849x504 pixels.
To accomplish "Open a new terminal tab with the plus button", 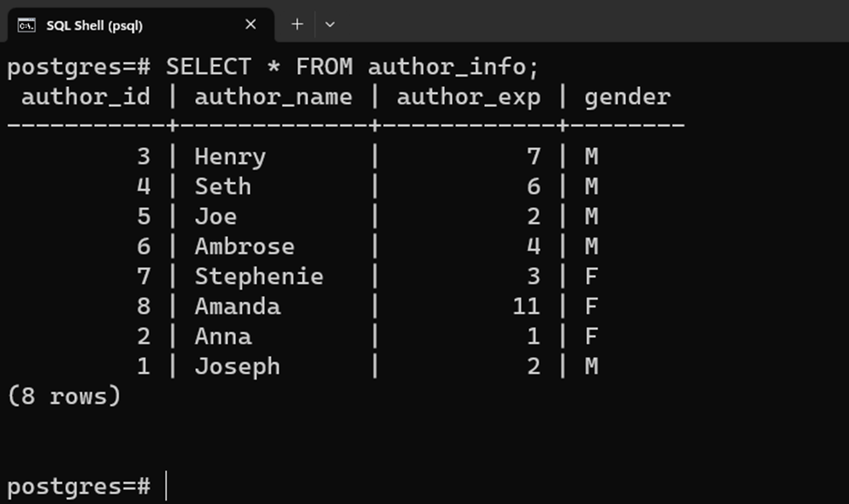I will click(x=297, y=24).
